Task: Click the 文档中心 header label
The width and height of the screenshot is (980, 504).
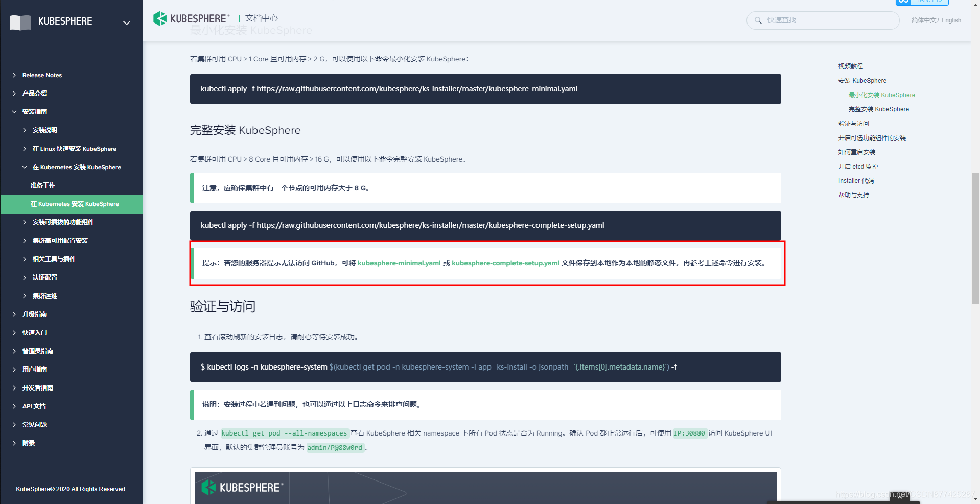Action: pos(262,18)
